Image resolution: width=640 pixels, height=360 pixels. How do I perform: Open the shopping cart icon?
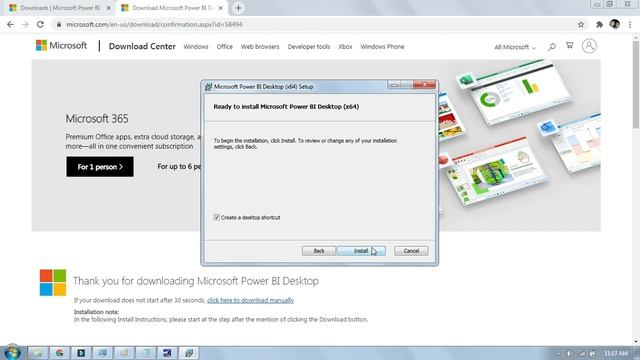(569, 46)
